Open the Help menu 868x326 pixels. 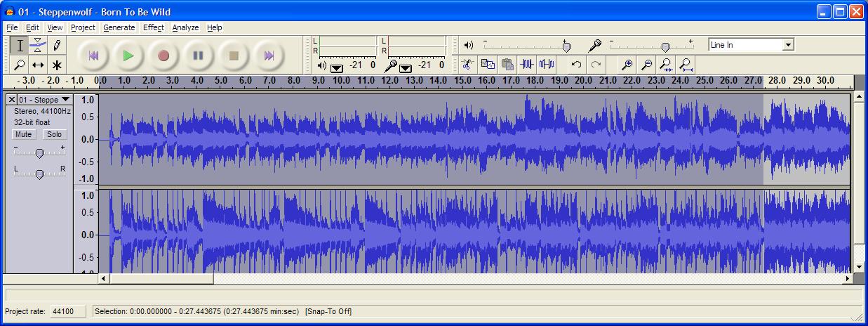pos(215,27)
